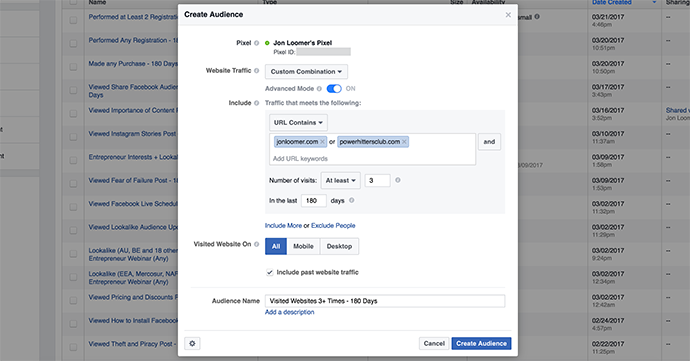Click the Add URL keywords field
Screen dimensions: 690x361
[372, 158]
